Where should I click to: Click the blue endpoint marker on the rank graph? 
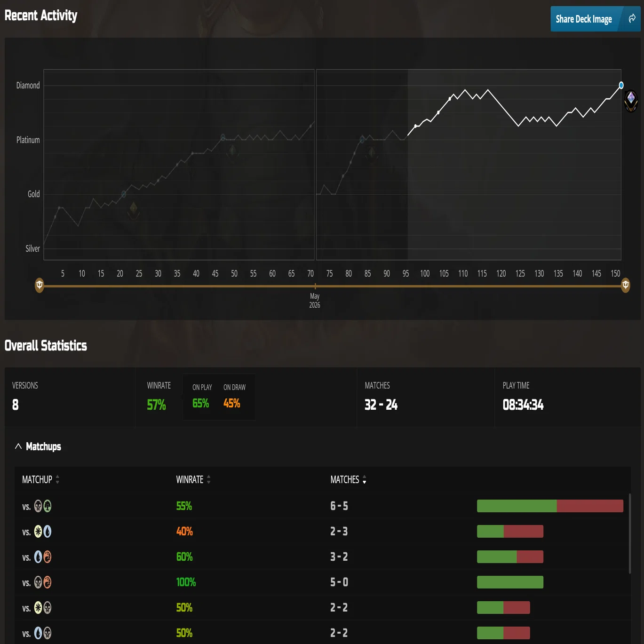621,85
